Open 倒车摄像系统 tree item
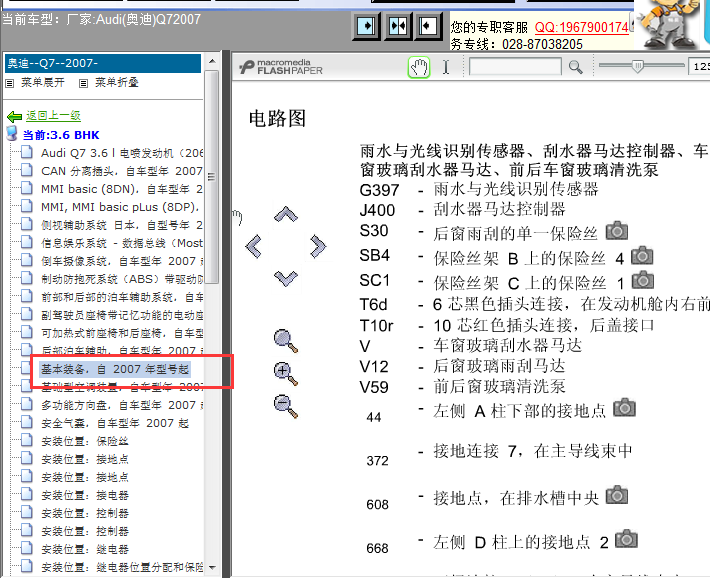710x578 pixels. point(122,261)
